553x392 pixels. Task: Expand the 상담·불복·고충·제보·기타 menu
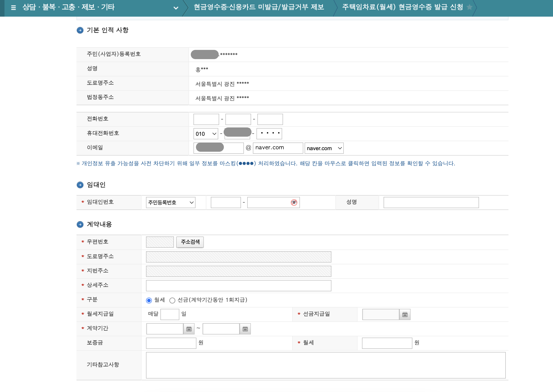176,8
